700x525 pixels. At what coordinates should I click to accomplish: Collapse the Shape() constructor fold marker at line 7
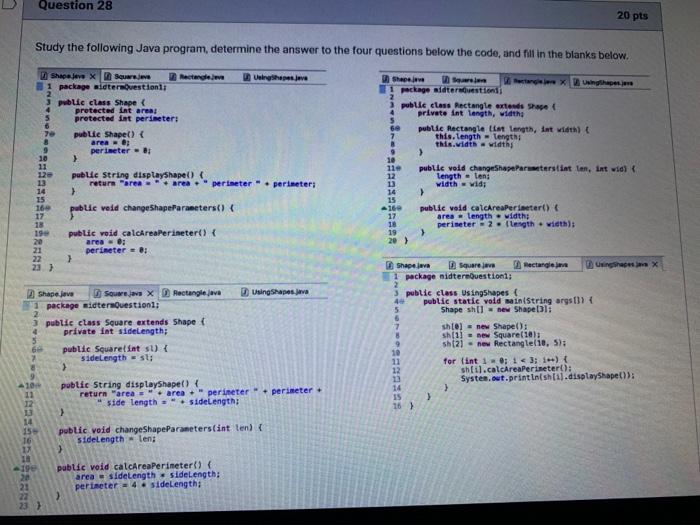point(53,134)
